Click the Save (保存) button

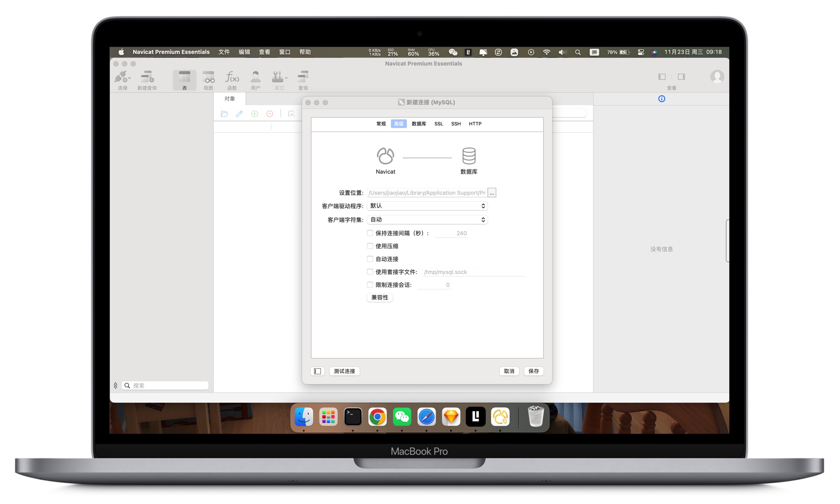[534, 371]
